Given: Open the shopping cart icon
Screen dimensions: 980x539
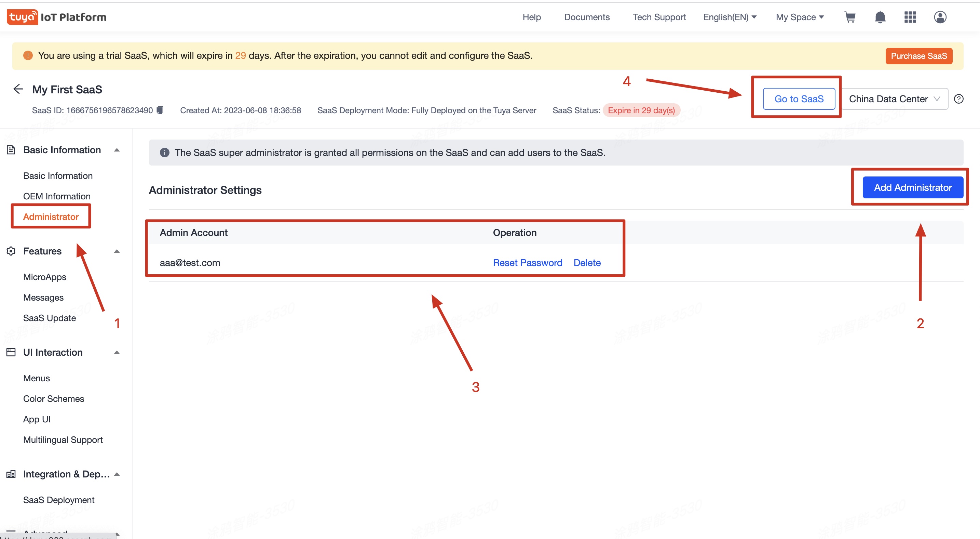Looking at the screenshot, I should pyautogui.click(x=850, y=17).
